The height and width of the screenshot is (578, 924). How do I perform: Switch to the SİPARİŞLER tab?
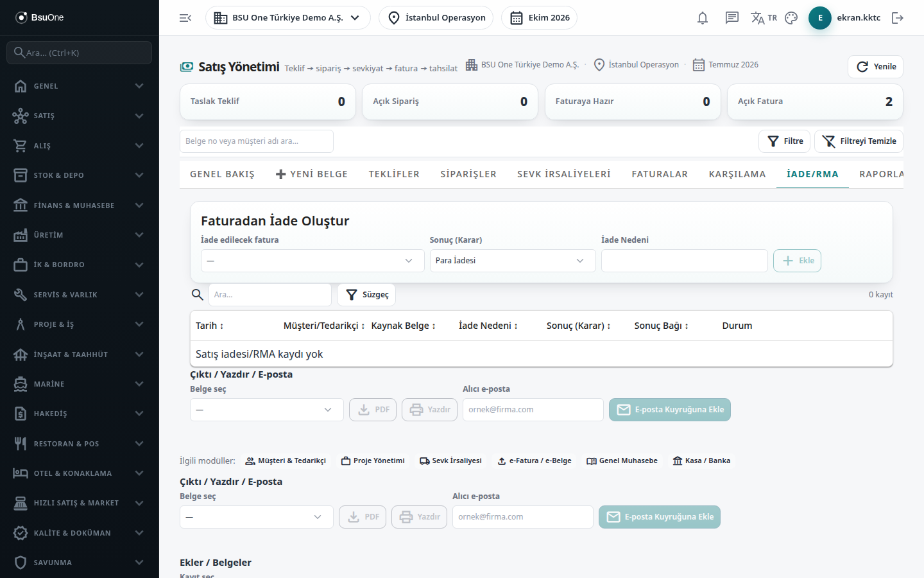(468, 174)
